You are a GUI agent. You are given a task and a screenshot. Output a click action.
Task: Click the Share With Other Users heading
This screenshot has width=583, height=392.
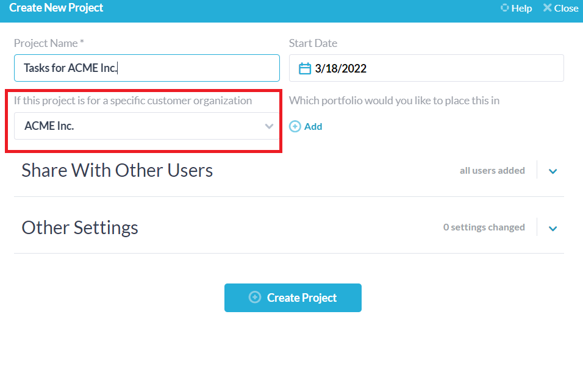coord(117,170)
